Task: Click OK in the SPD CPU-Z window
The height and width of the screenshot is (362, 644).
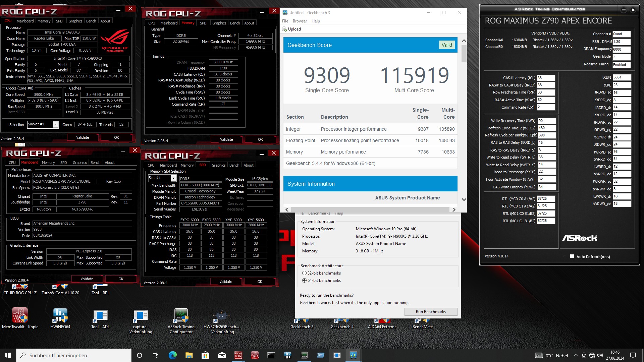Action: [x=260, y=282]
